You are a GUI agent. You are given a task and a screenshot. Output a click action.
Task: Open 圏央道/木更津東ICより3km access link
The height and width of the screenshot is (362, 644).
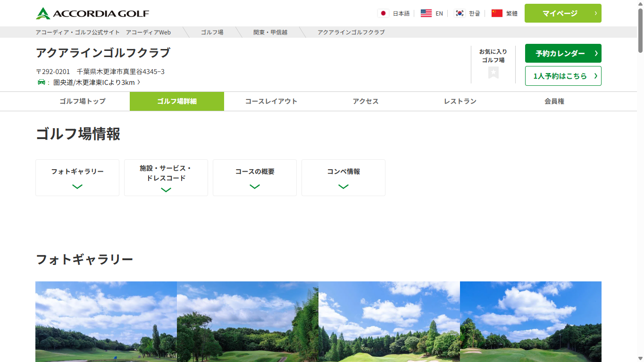click(x=97, y=82)
